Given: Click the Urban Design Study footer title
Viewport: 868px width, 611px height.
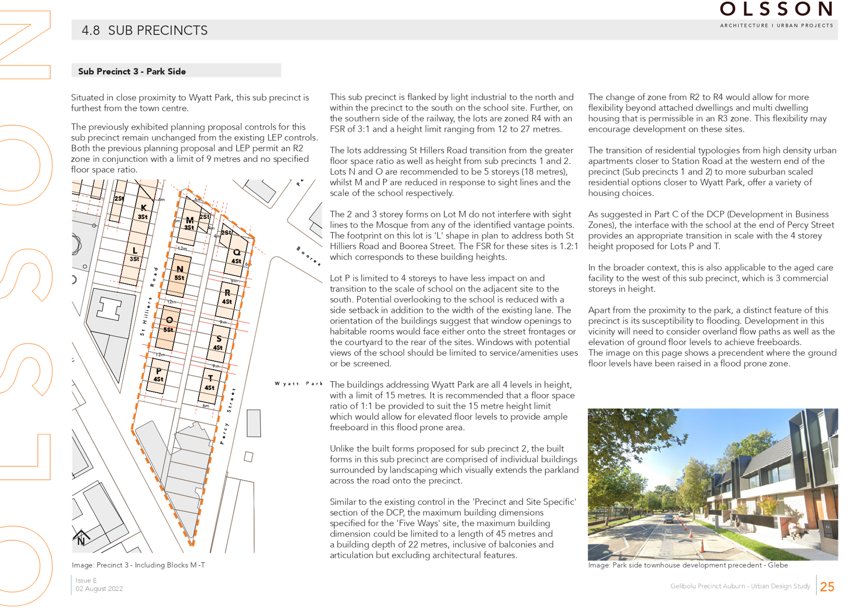Looking at the screenshot, I should tap(740, 586).
